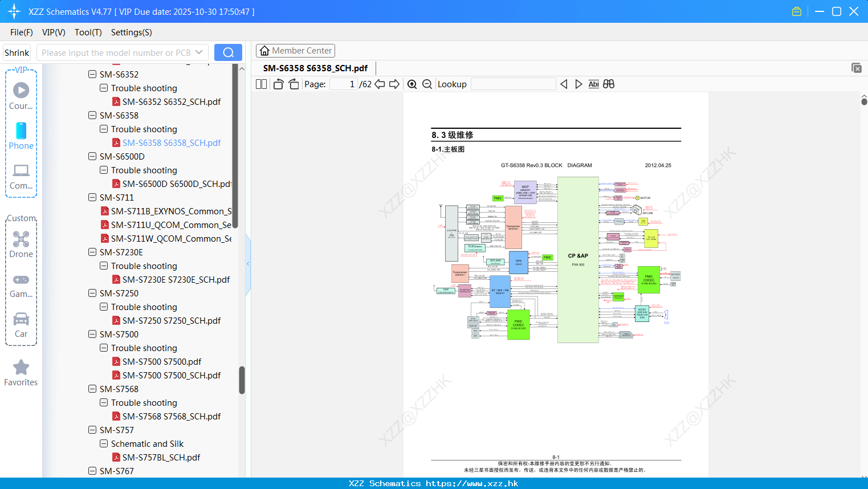
Task: Click the detach window icon beside the document tab
Action: (x=857, y=68)
